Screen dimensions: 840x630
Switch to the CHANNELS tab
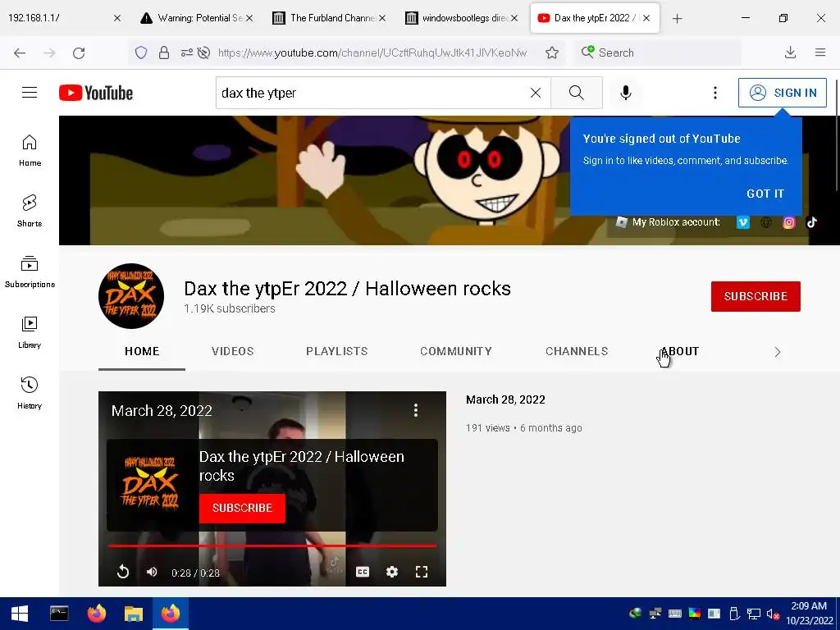[x=577, y=351]
